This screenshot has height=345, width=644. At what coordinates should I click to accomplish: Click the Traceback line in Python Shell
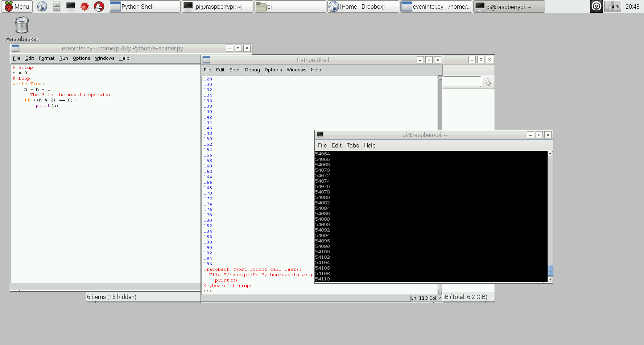click(252, 269)
